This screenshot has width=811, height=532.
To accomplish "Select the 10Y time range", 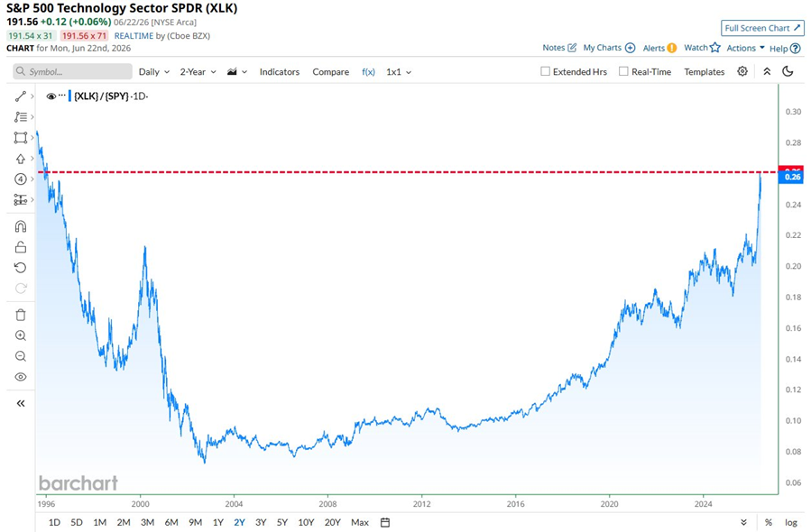I will pos(306,522).
